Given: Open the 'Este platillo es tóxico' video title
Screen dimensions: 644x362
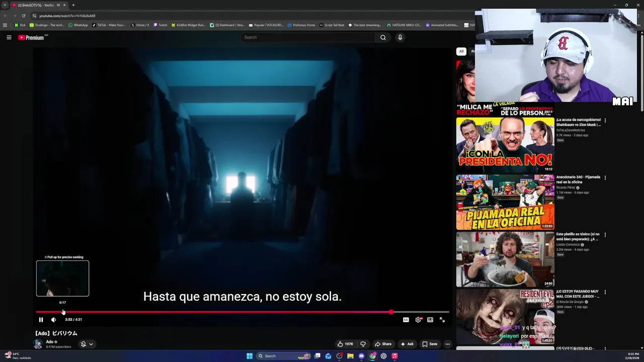Looking at the screenshot, I should point(578,237).
